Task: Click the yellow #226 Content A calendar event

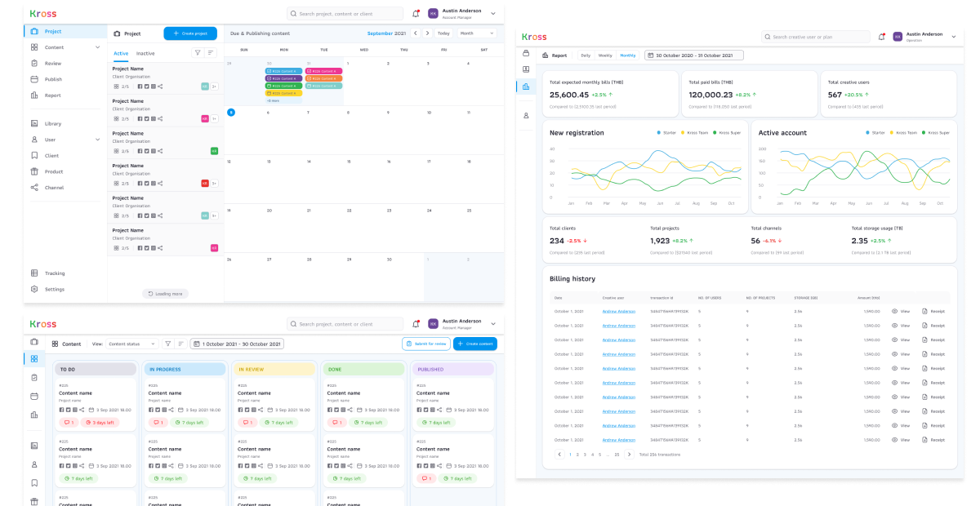Action: 284,93
